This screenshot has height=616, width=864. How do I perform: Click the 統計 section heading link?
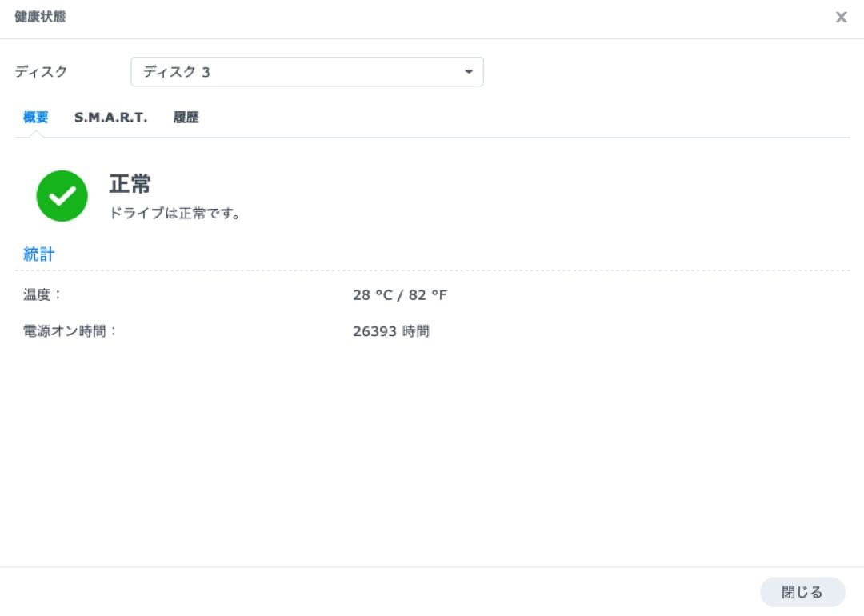(x=38, y=254)
